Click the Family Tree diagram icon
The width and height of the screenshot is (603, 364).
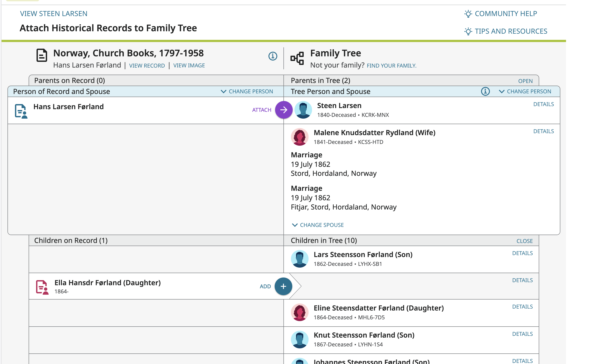(x=297, y=58)
